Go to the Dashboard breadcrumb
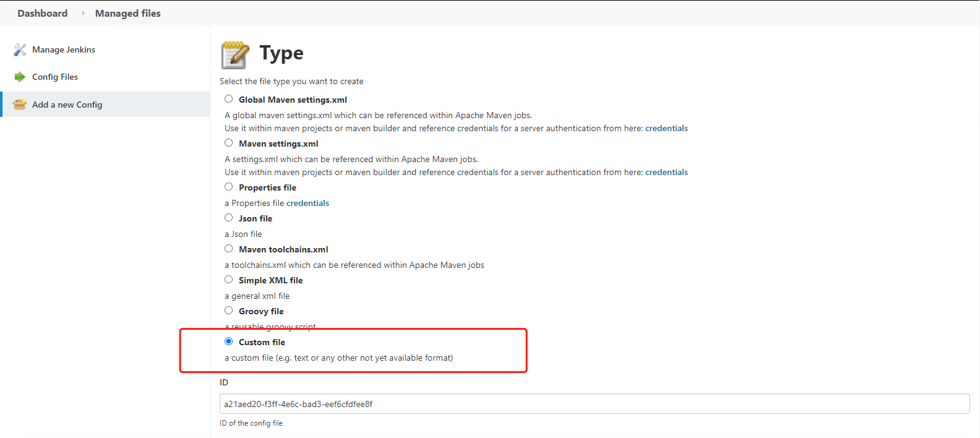 pos(43,13)
